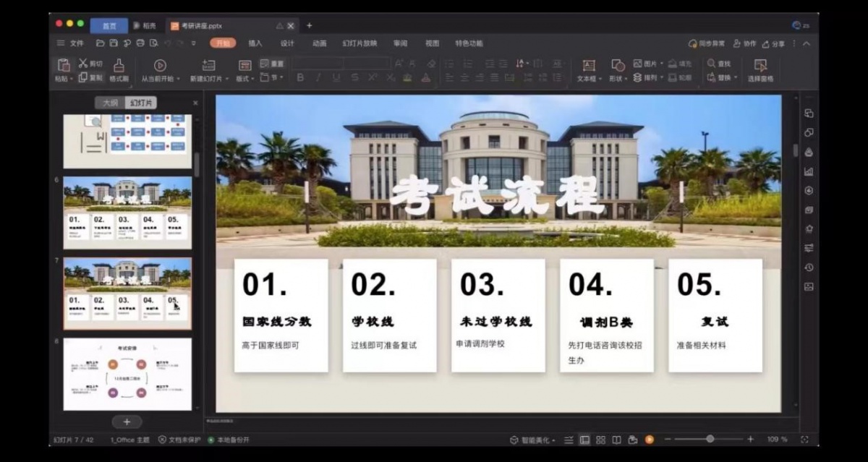Click the 剪切 cut scissors icon

click(x=83, y=64)
